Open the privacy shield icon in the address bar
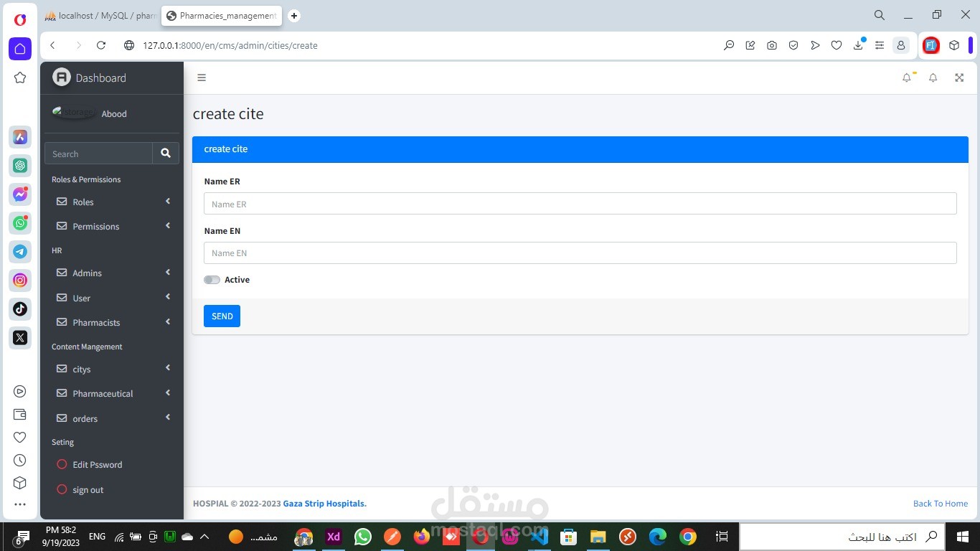The width and height of the screenshot is (980, 551). tap(793, 45)
